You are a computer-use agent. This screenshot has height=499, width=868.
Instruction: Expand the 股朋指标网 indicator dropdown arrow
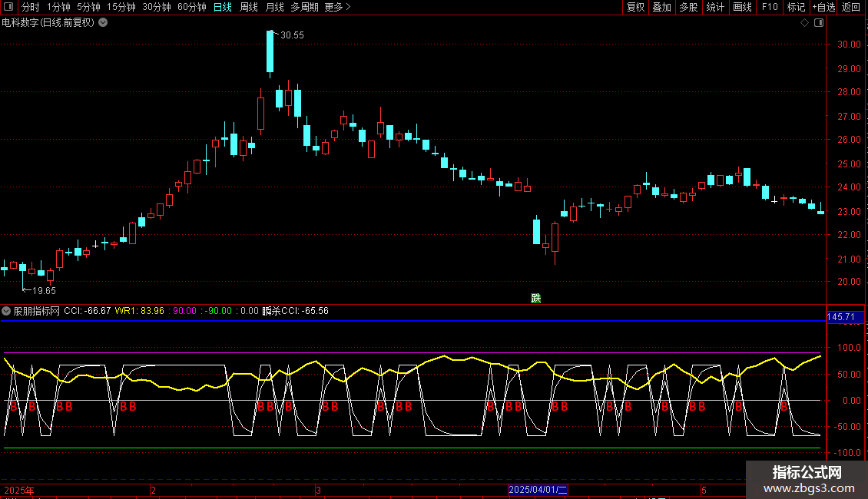(x=6, y=311)
